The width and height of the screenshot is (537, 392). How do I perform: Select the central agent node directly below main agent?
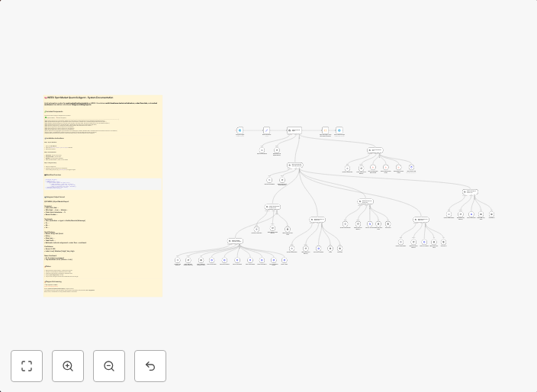click(x=295, y=165)
